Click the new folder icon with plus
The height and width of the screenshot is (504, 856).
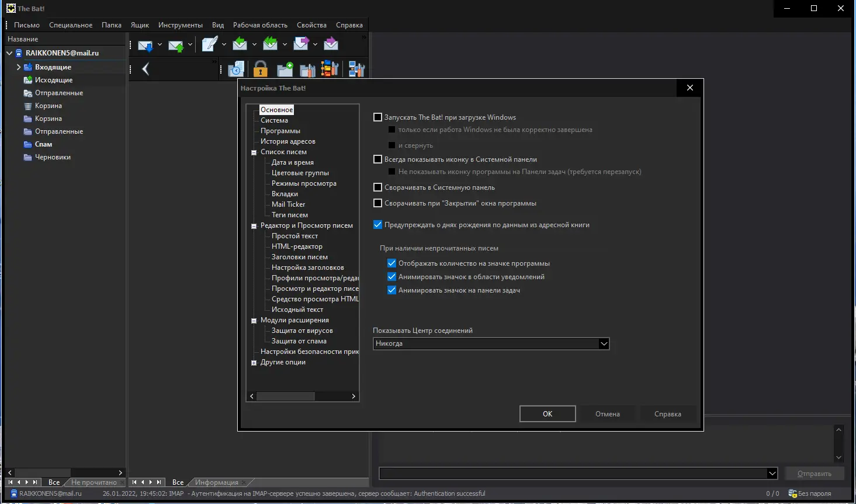point(285,69)
